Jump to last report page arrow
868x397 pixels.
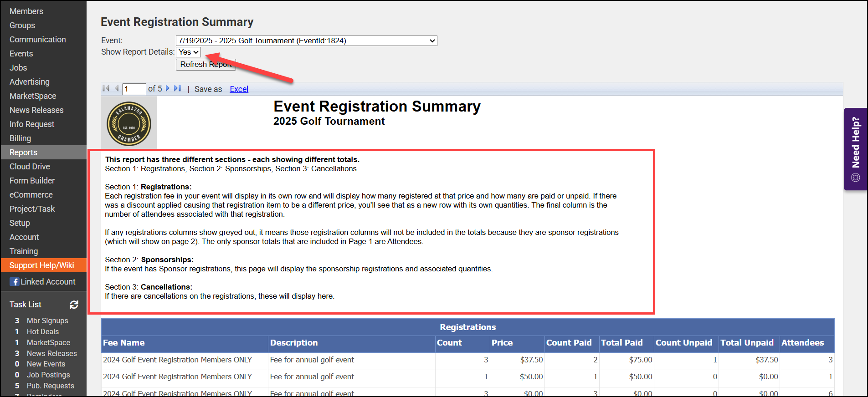pyautogui.click(x=177, y=88)
